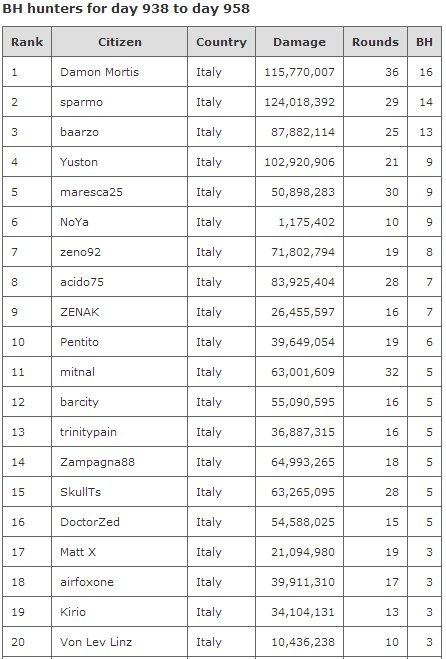Click the maresca25 citizen name
The height and width of the screenshot is (659, 446).
(x=91, y=192)
